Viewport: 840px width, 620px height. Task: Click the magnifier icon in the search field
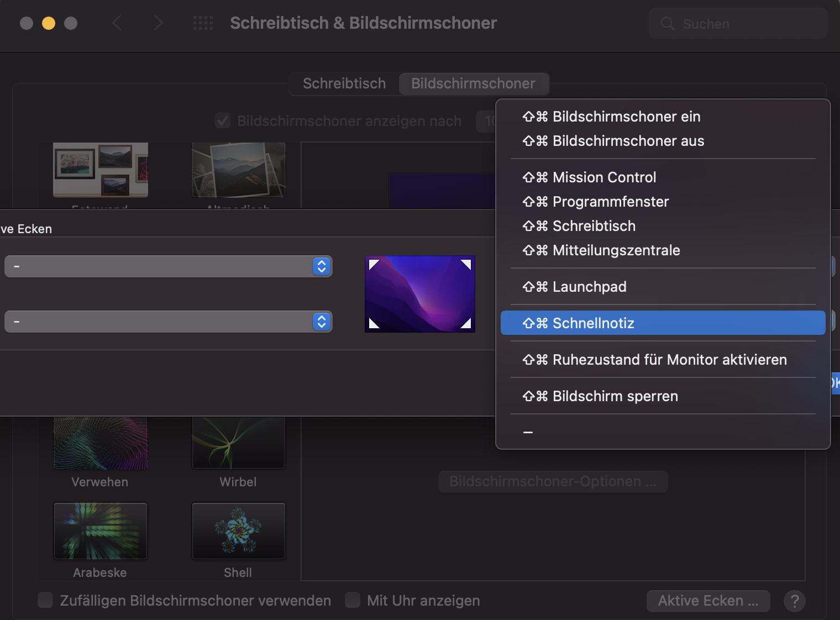pos(668,24)
